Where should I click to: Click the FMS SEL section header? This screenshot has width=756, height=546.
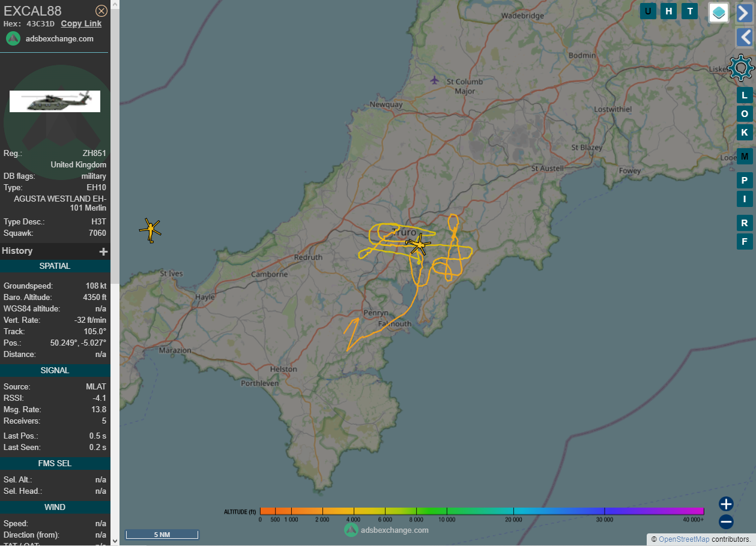[x=55, y=463]
